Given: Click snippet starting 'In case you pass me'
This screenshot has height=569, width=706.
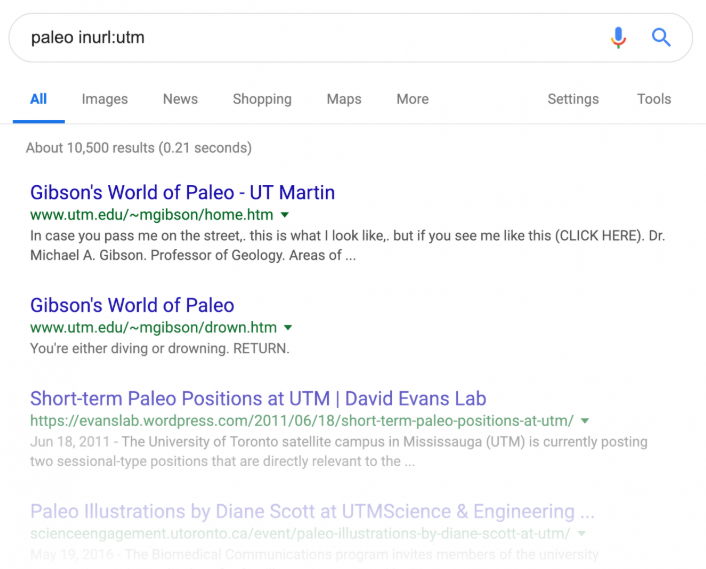Looking at the screenshot, I should tap(348, 245).
